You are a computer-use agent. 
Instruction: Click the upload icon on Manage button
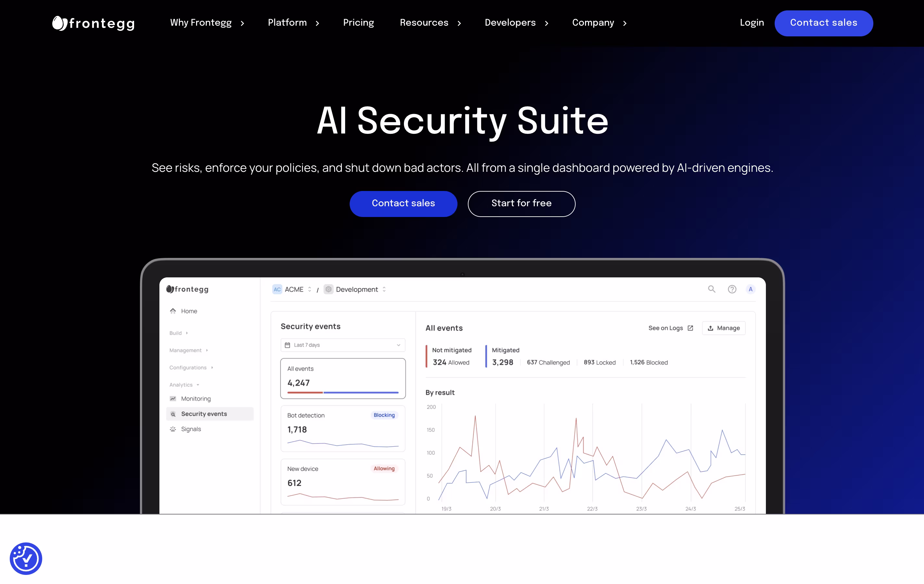[710, 328]
